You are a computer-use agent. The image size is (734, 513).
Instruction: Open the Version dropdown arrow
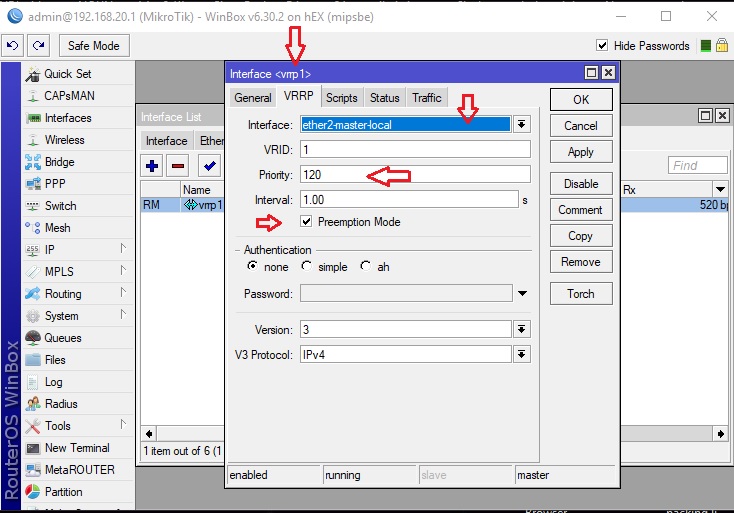click(521, 329)
